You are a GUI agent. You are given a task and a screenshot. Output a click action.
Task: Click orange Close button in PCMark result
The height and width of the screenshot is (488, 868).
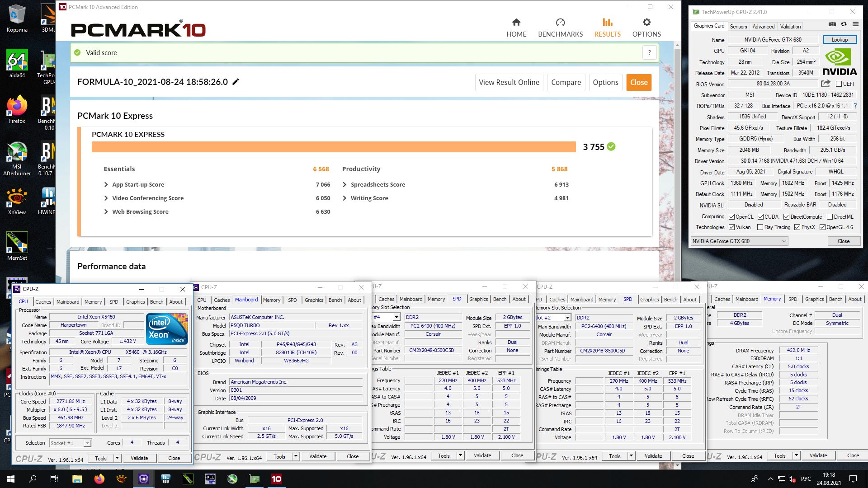click(639, 82)
